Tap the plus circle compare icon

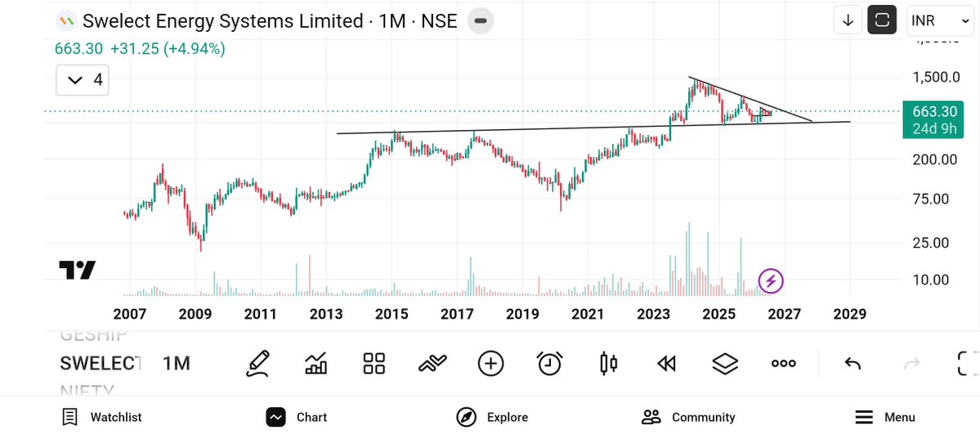pos(490,363)
